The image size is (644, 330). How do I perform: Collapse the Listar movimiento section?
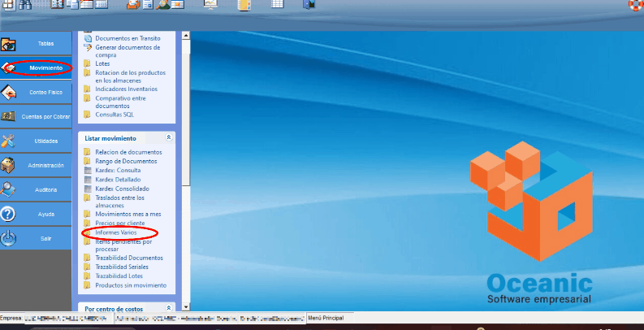(168, 138)
